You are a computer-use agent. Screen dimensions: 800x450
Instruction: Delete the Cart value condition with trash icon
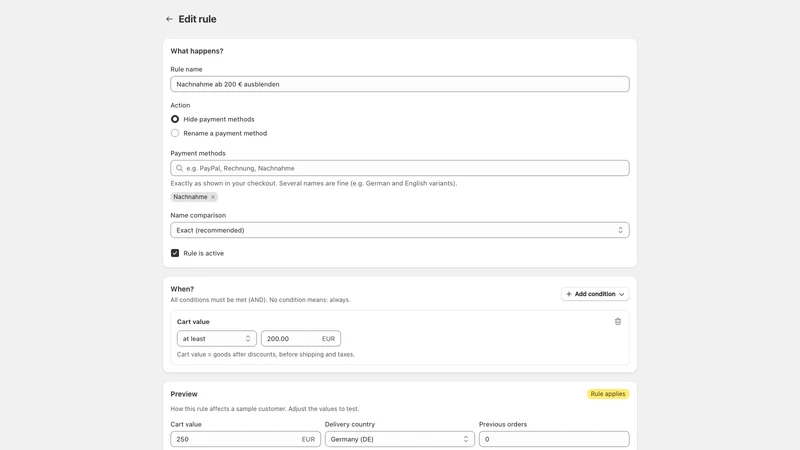[618, 321]
